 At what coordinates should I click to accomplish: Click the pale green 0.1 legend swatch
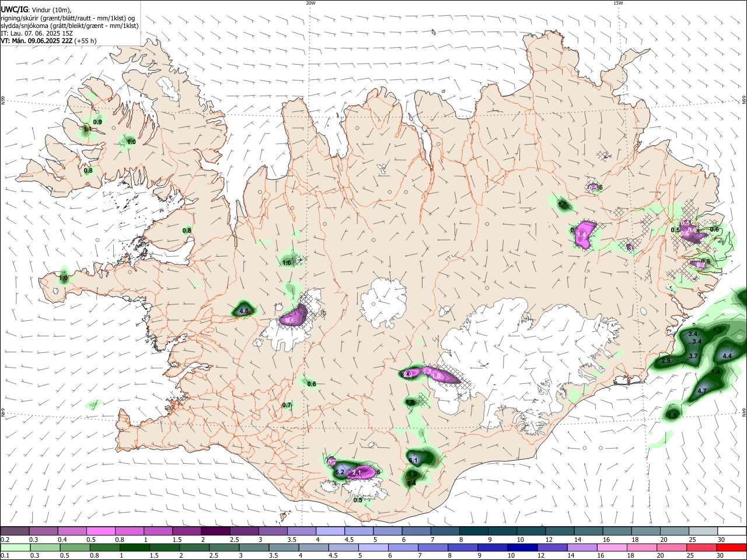pyautogui.click(x=16, y=547)
